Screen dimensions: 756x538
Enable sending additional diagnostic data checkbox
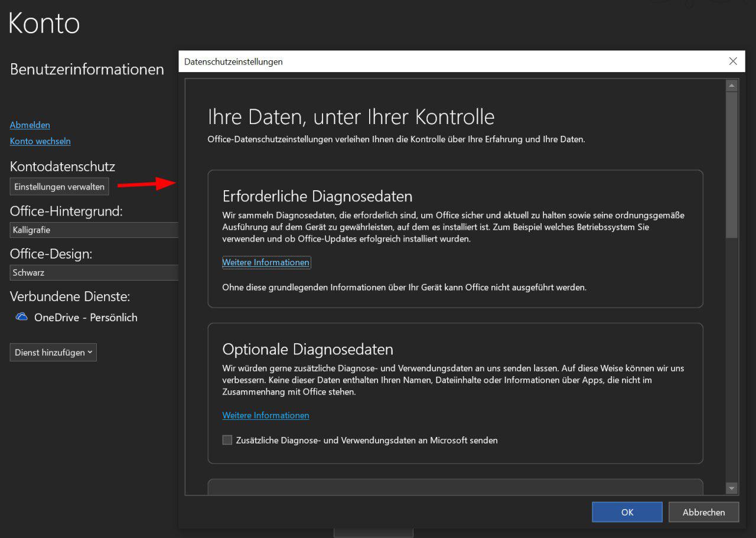[x=227, y=440]
